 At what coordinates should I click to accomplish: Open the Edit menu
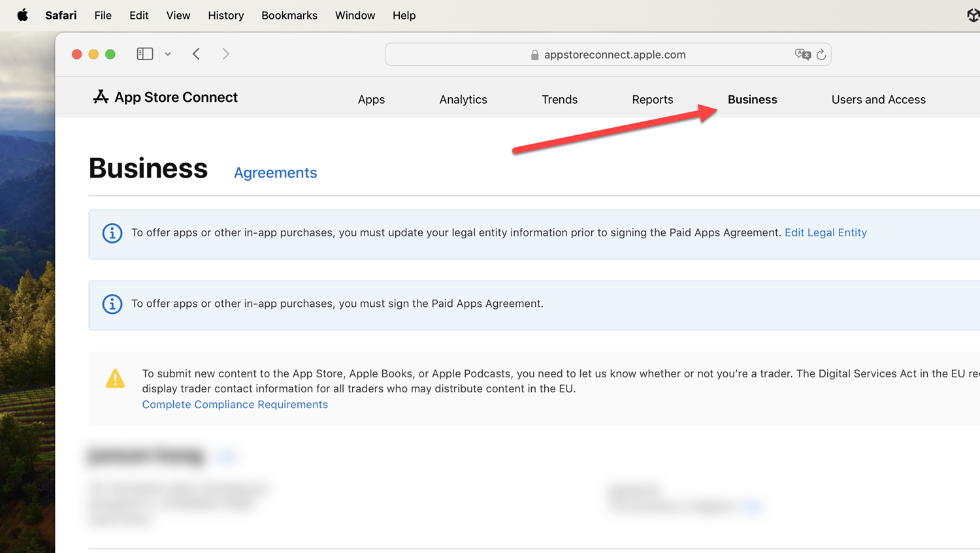click(139, 15)
